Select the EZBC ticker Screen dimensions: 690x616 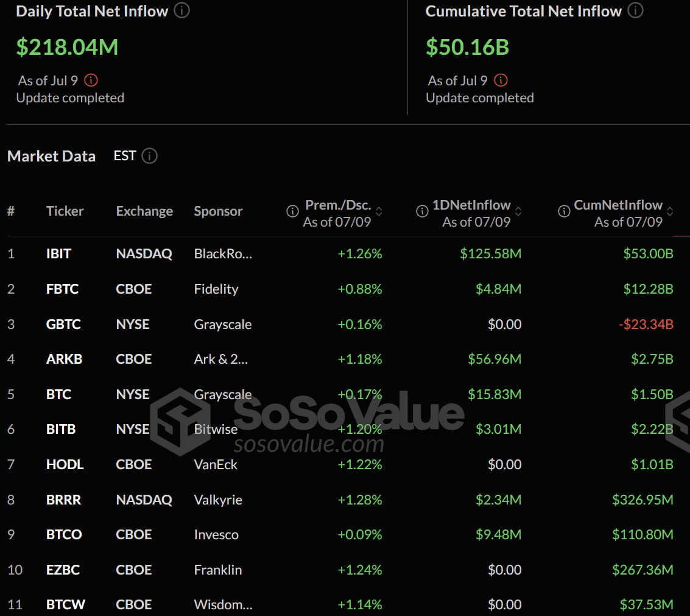pyautogui.click(x=63, y=570)
